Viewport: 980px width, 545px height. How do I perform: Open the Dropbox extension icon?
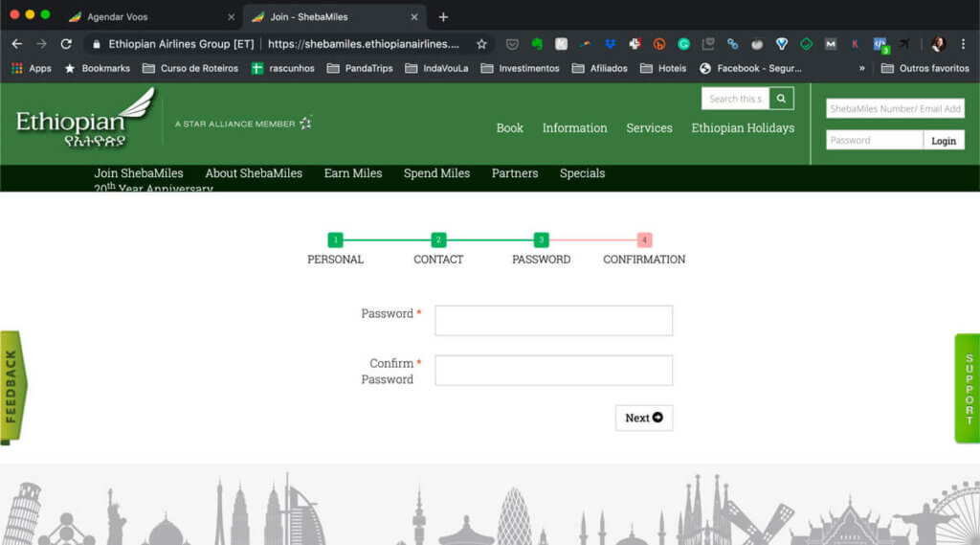(611, 44)
